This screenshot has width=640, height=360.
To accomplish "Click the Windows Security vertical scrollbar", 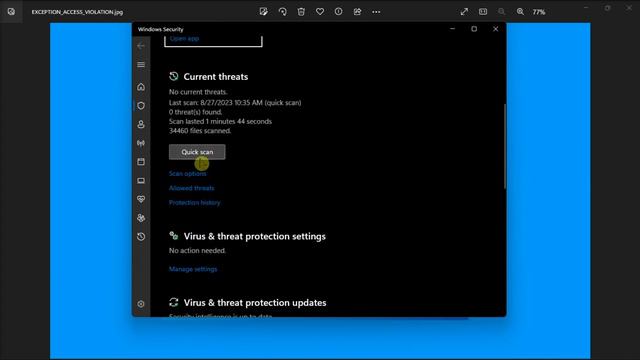I will [505, 146].
